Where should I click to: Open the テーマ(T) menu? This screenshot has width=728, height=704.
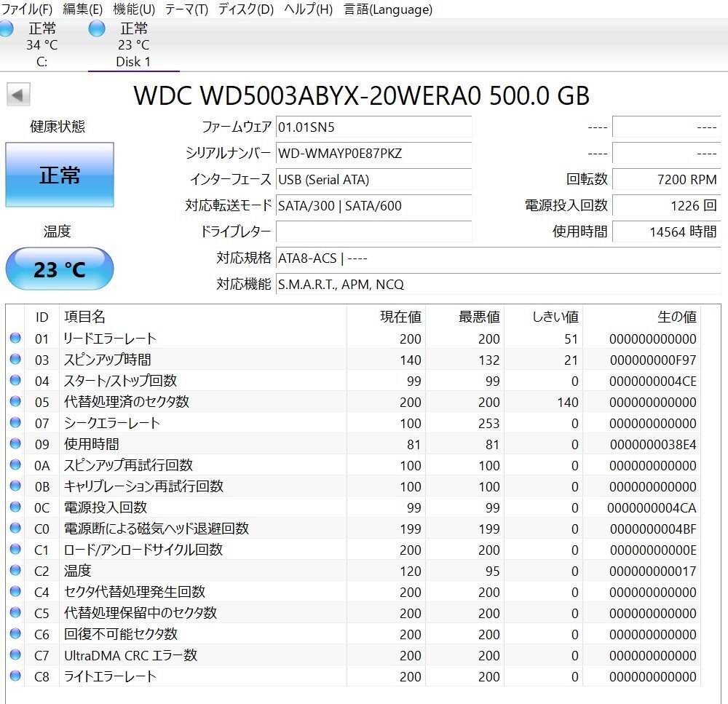(186, 9)
